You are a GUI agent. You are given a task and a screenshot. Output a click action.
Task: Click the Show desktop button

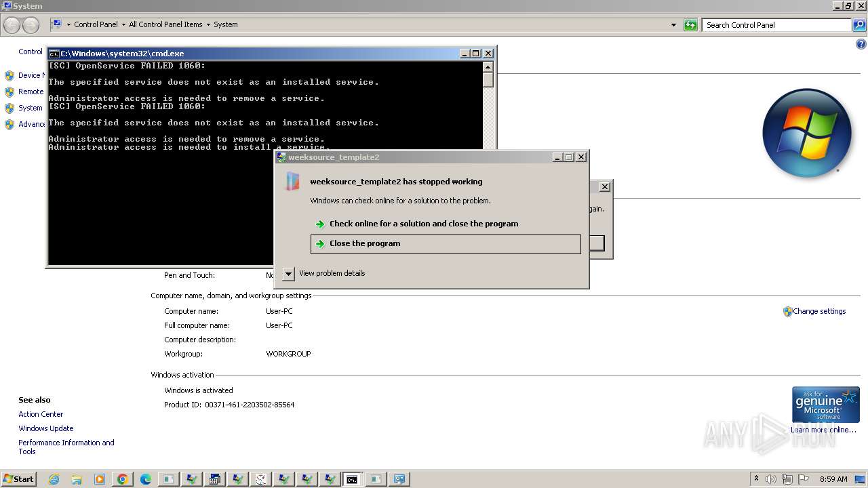860,479
